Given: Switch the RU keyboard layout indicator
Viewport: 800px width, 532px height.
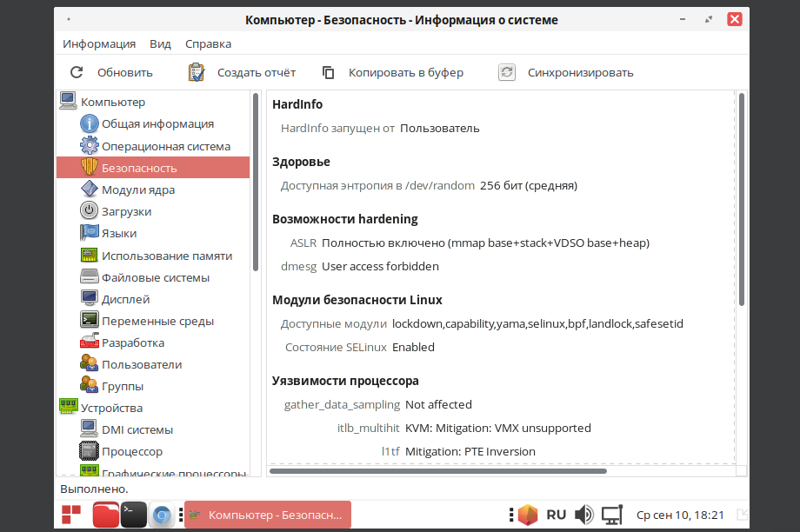Looking at the screenshot, I should (557, 515).
